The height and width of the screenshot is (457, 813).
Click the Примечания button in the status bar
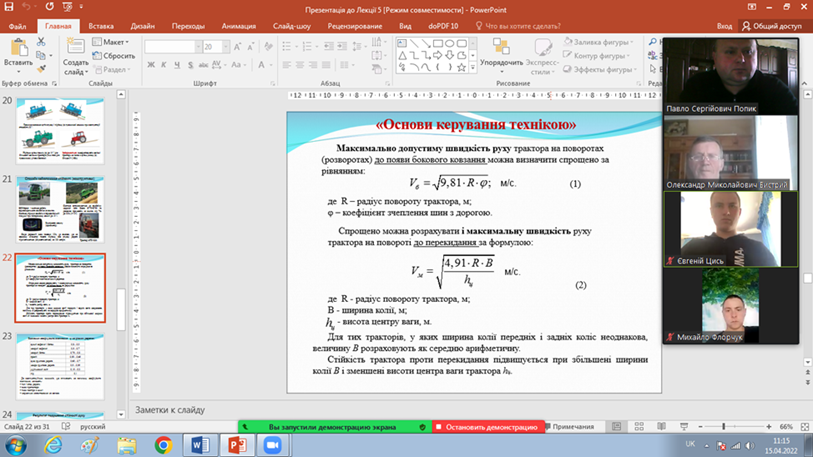click(x=569, y=426)
